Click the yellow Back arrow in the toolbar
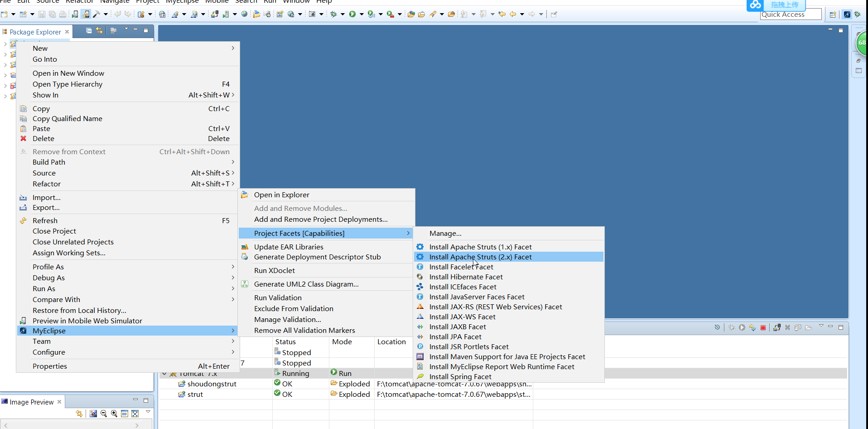 pyautogui.click(x=513, y=15)
